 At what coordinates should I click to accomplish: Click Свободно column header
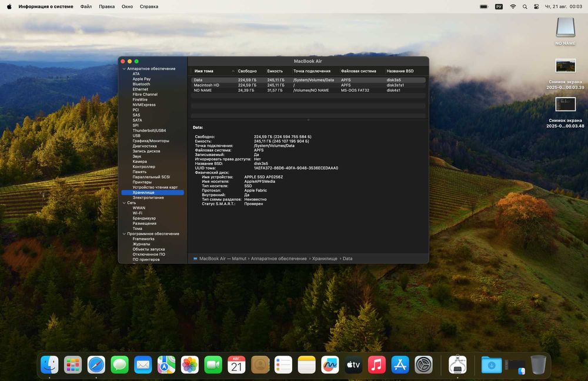(x=247, y=71)
